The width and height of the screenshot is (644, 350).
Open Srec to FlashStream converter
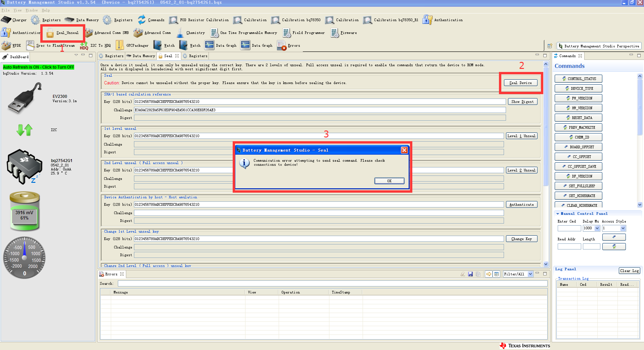(50, 45)
